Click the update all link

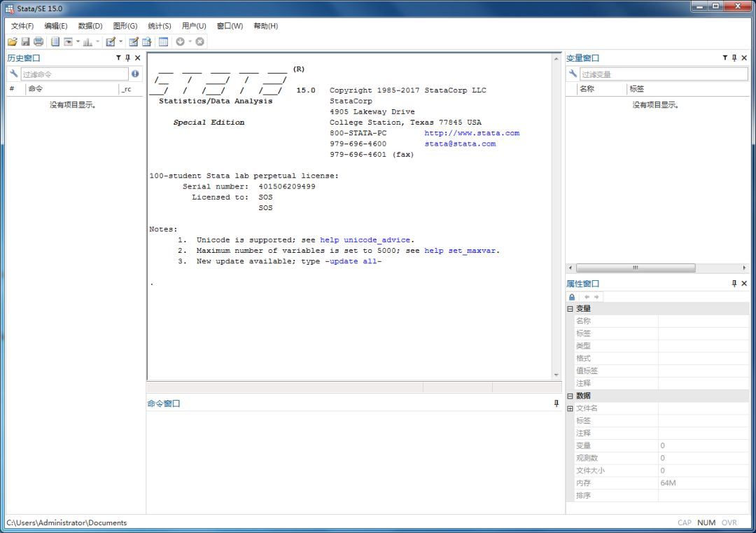(x=353, y=261)
